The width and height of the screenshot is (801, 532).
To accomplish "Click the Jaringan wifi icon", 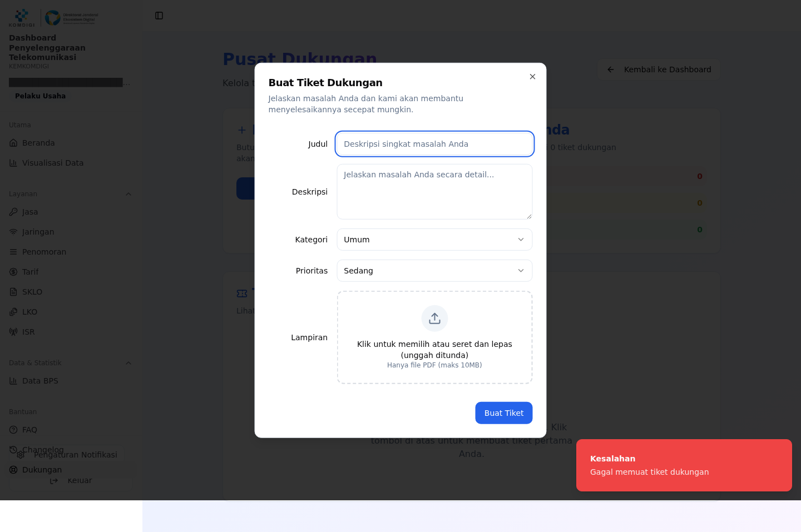I will (13, 232).
